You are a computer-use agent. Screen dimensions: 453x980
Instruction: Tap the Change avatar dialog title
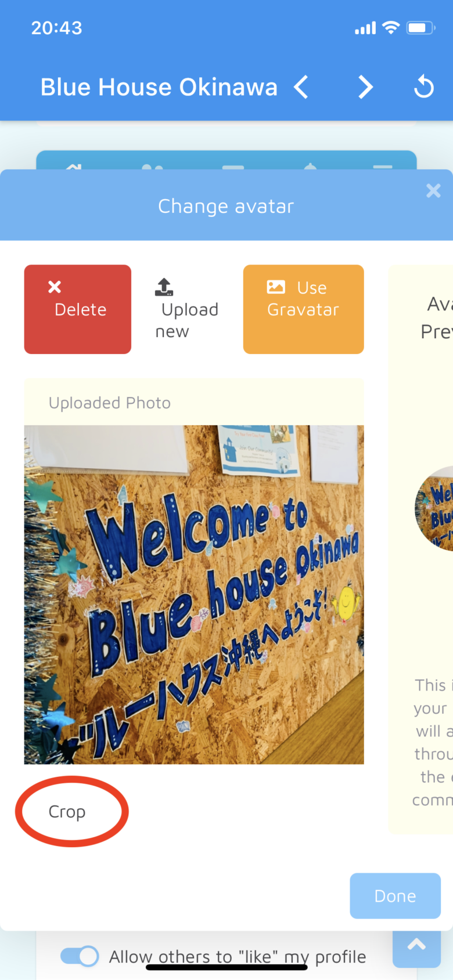pos(226,206)
